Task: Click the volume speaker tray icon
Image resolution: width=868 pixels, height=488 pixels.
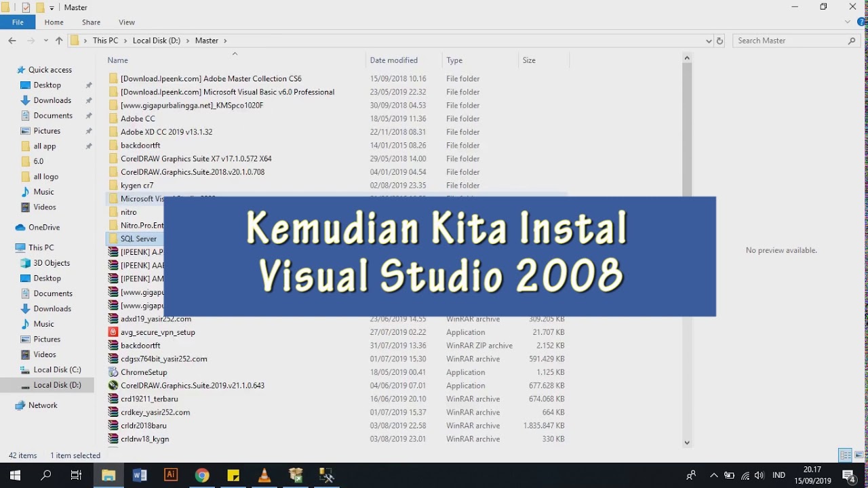Action: [x=759, y=475]
